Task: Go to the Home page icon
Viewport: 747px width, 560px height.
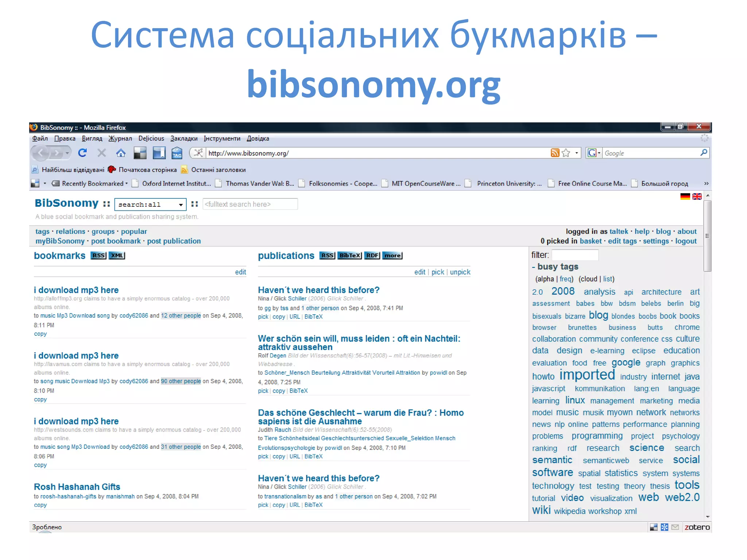Action: pyautogui.click(x=121, y=153)
